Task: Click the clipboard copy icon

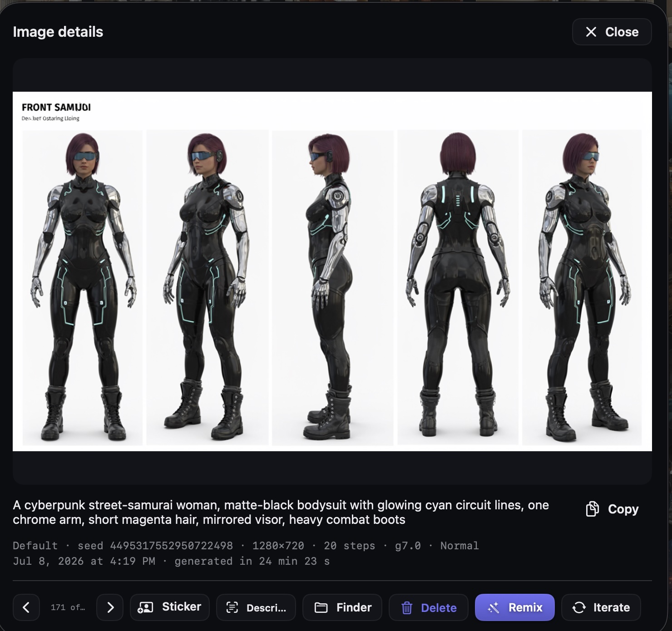Action: [592, 509]
